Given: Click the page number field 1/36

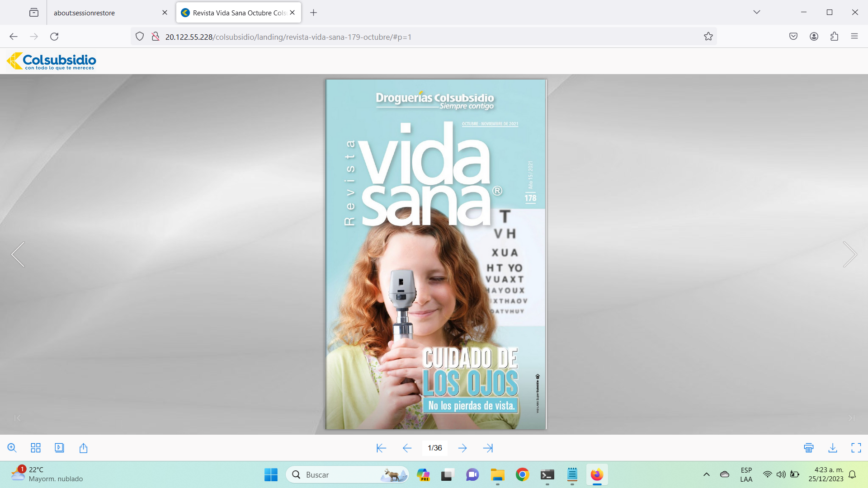Looking at the screenshot, I should coord(435,448).
